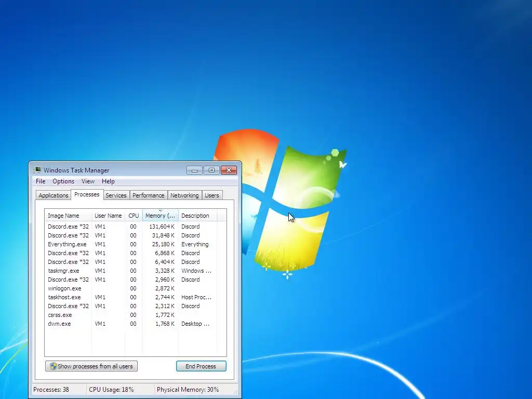Click the 25,180 K memory value
Image resolution: width=532 pixels, height=399 pixels.
click(x=163, y=244)
